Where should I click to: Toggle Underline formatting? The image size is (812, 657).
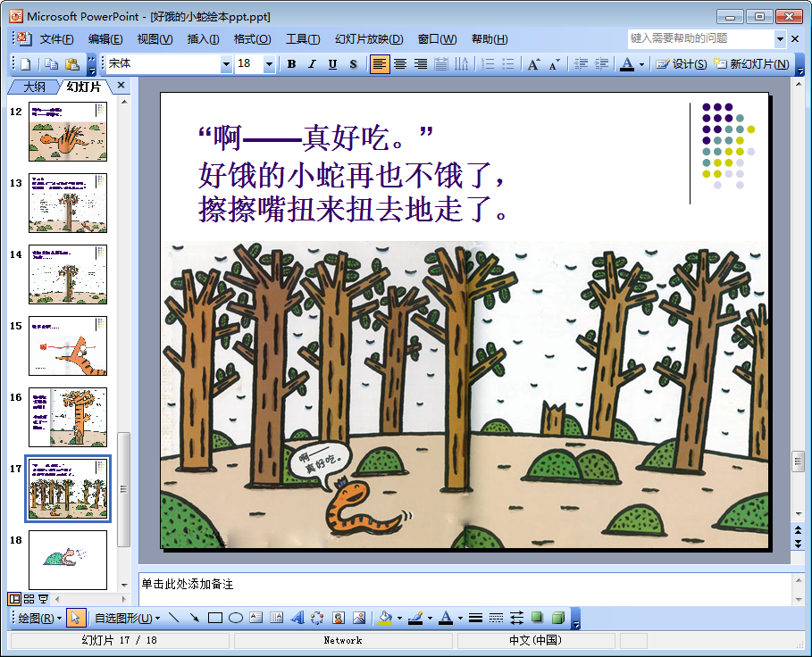pos(332,64)
